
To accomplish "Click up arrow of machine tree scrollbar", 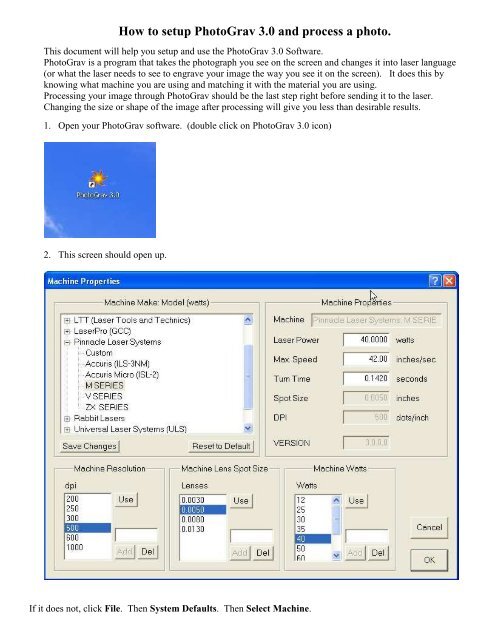I will point(248,320).
